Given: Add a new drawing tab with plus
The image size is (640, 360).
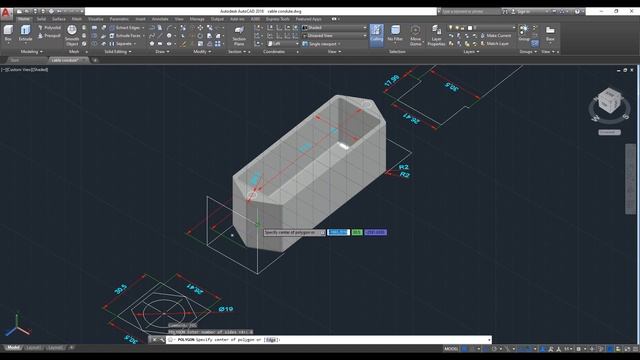Looking at the screenshot, I should 95,60.
